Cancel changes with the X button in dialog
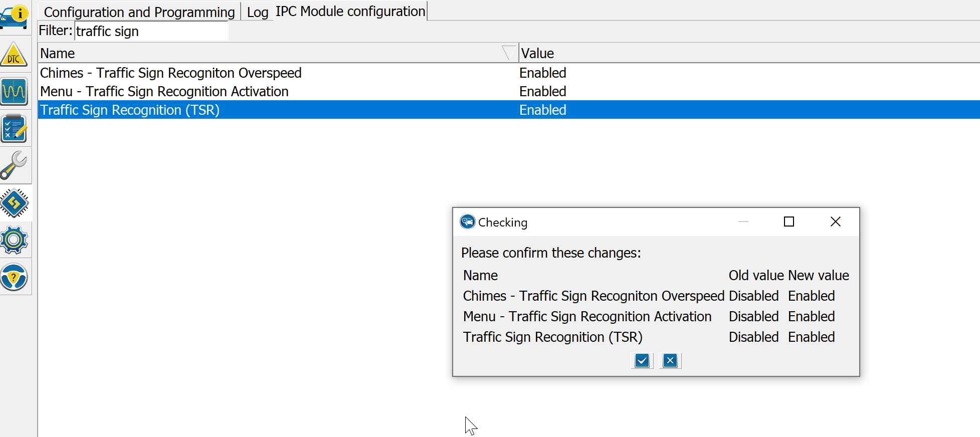 (x=670, y=360)
